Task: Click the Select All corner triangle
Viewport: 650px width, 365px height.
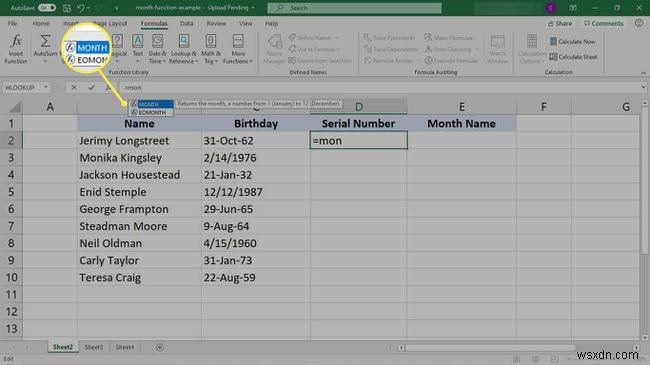Action: click(x=15, y=107)
